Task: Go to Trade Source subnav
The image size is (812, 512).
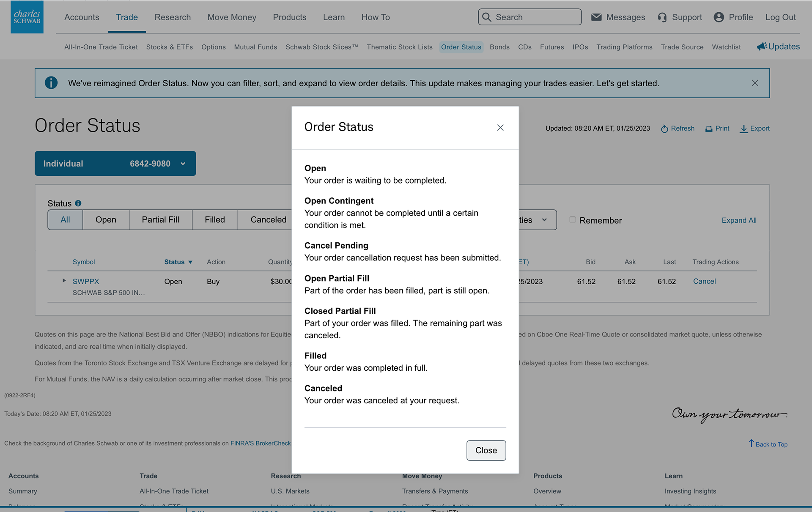Action: pos(682,47)
